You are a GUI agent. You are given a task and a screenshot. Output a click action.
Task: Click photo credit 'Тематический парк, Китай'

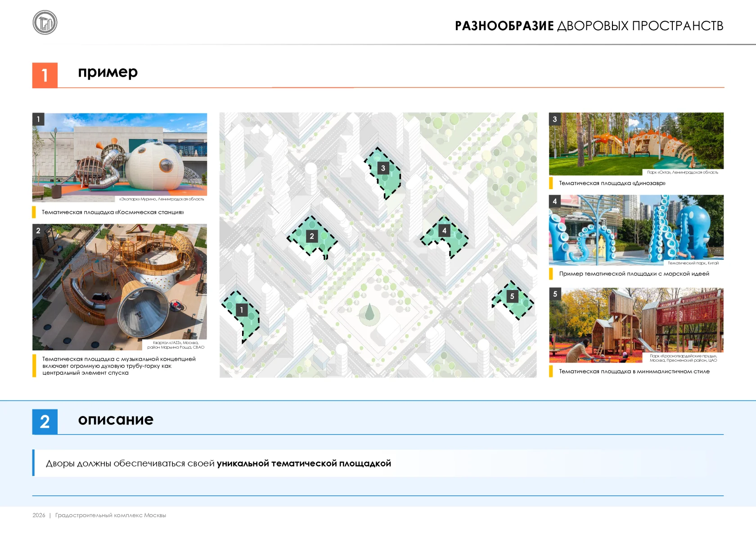pos(693,263)
